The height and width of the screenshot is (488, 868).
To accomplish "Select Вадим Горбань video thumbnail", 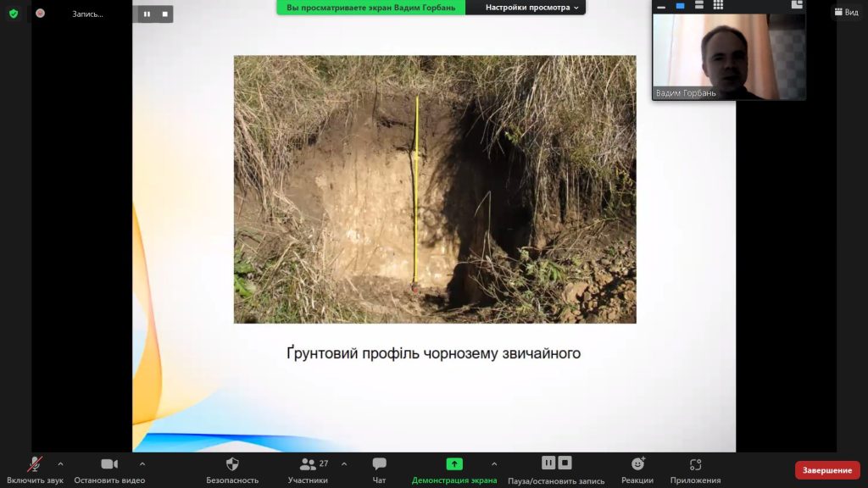I will (x=729, y=57).
